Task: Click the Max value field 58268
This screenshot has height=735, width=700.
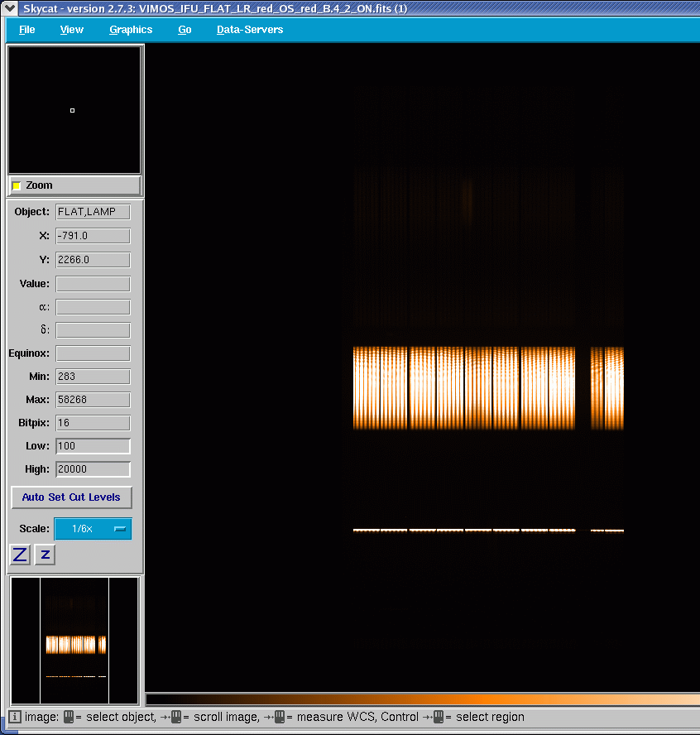Action: (x=93, y=400)
